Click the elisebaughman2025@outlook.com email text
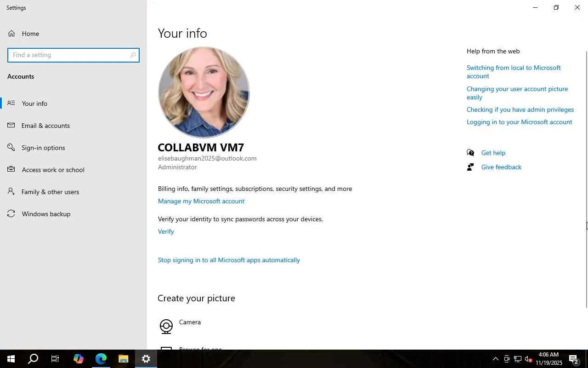Viewport: 588px width, 368px height. coord(207,158)
